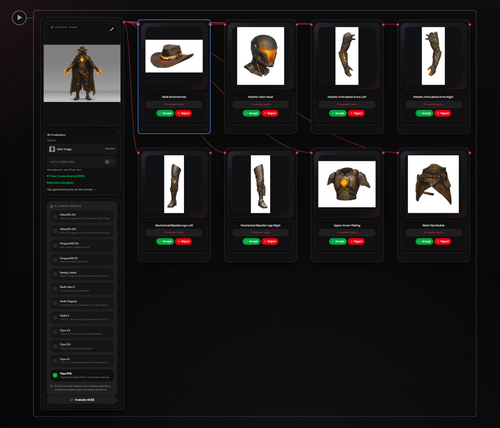Toggle the Auto Pipeline switch
Screen dimensions: 500x428
tap(109, 162)
